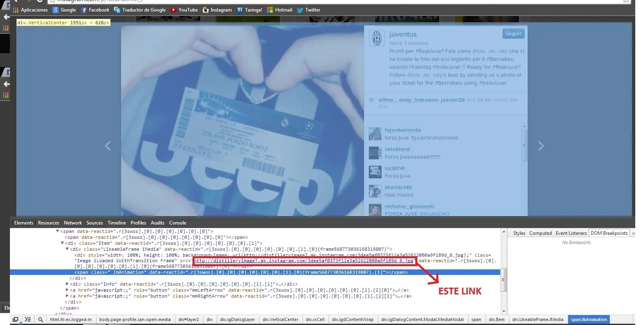Switch to the Resources tab
The image size is (644, 325).
click(48, 223)
